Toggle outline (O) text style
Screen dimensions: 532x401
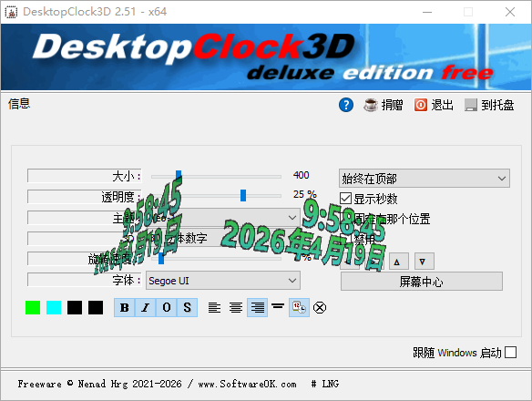[166, 308]
